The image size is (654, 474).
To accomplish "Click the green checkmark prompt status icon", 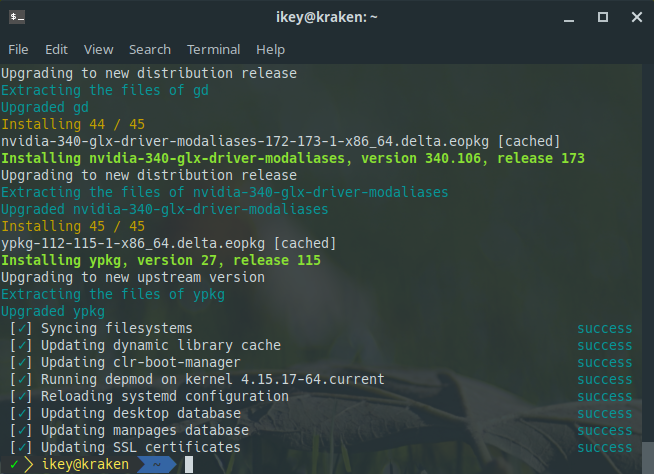I will (x=14, y=464).
